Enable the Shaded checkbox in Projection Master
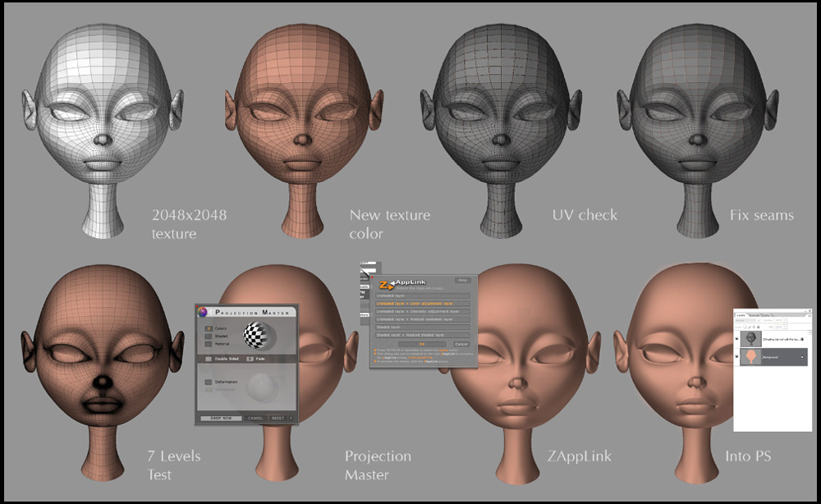Viewport: 821px width, 504px height. pos(209,336)
